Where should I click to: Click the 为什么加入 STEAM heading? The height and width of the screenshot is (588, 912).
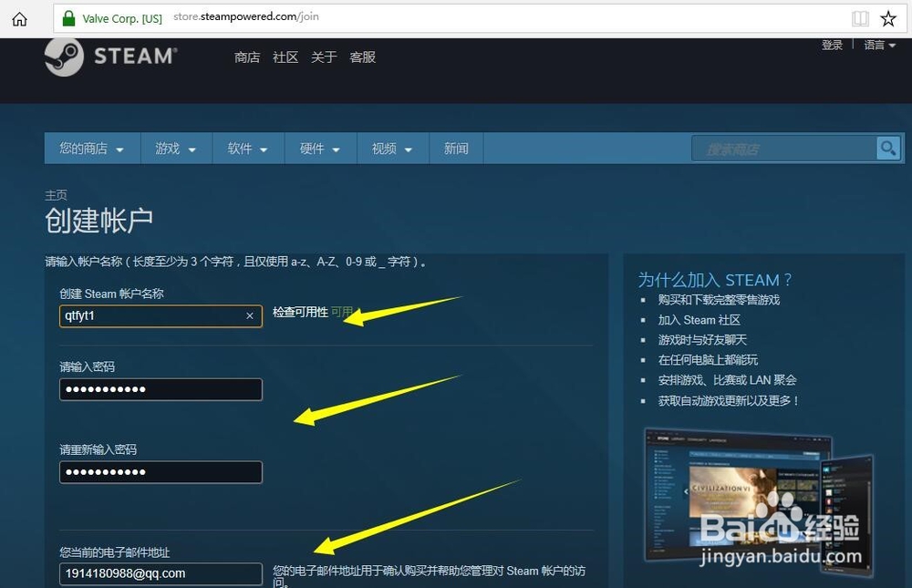715,281
